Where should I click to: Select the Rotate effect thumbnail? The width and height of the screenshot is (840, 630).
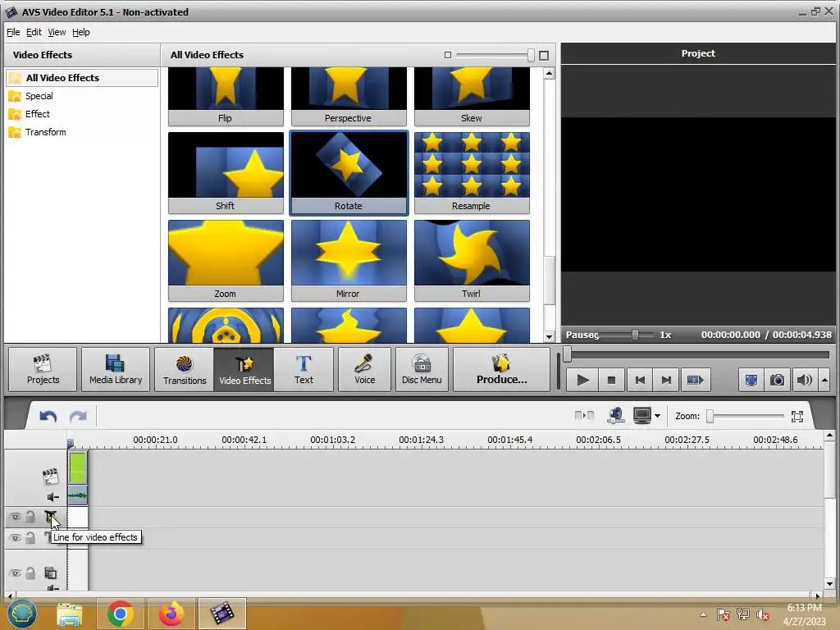(x=348, y=172)
